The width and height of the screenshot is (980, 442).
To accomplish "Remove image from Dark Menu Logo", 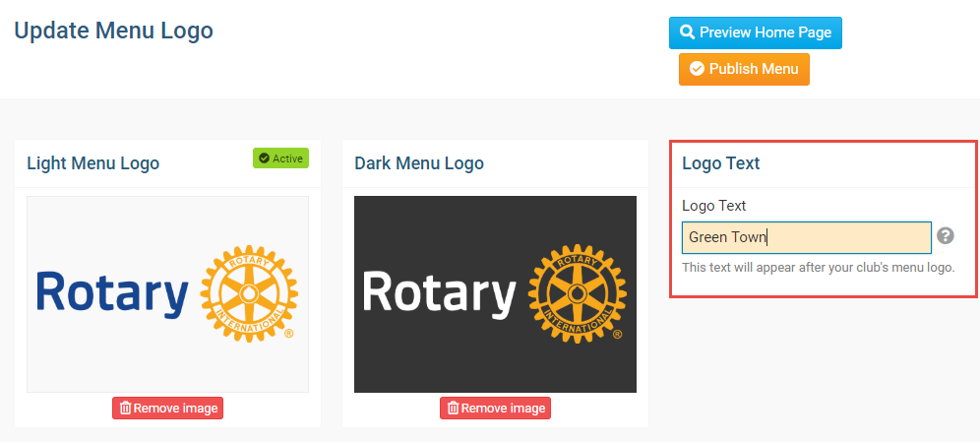I will coord(495,409).
